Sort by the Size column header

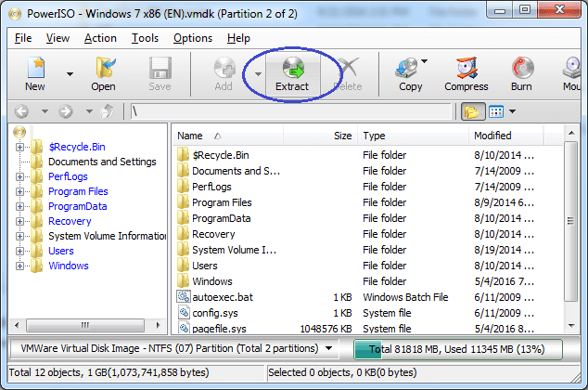click(x=321, y=136)
